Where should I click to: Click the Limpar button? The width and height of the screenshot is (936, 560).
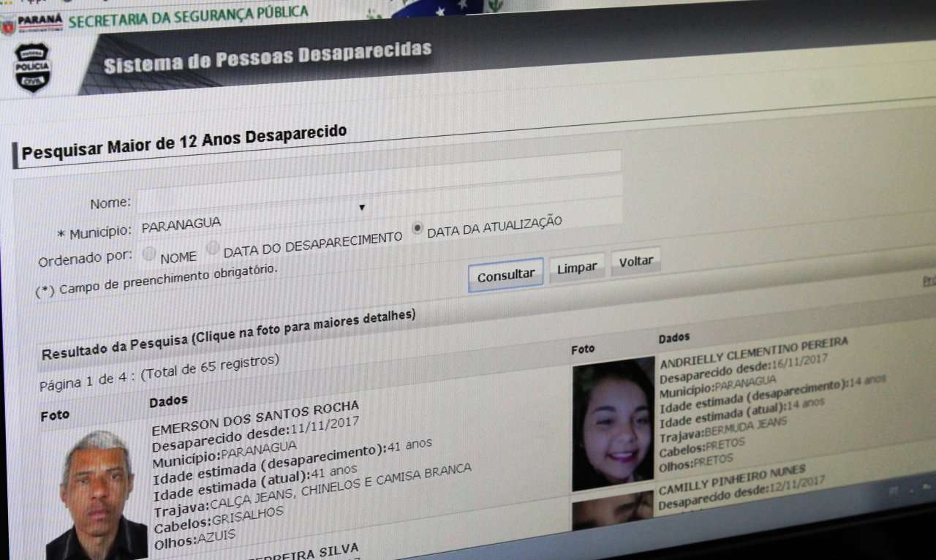point(577,268)
